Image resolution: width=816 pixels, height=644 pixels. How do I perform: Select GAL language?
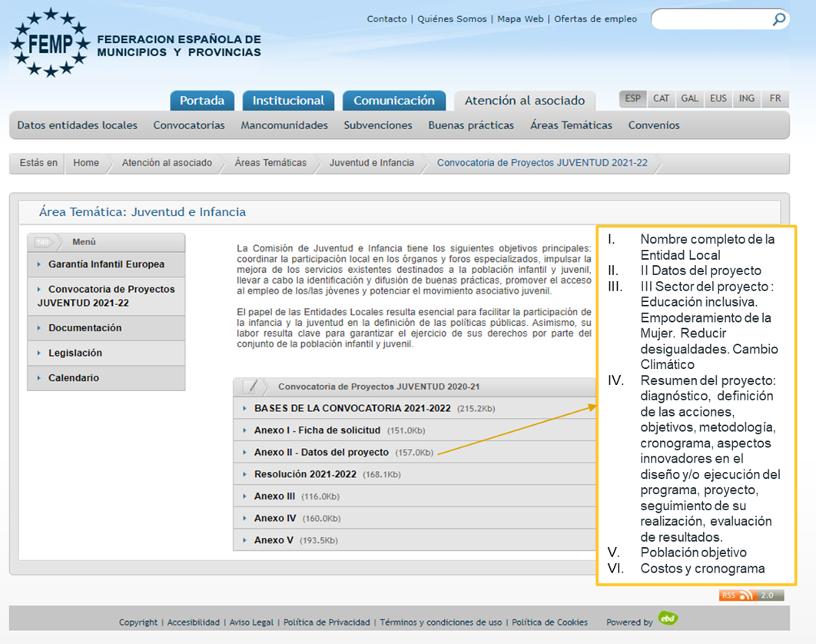coord(689,98)
